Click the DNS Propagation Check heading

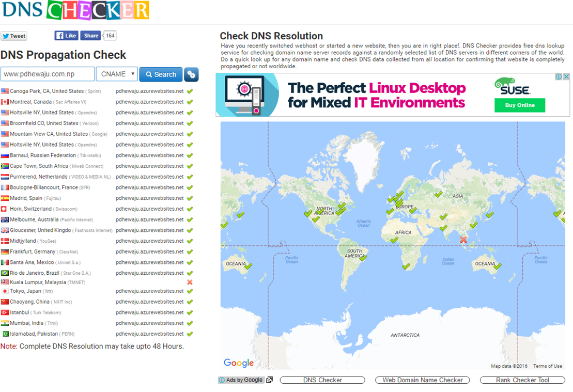63,55
